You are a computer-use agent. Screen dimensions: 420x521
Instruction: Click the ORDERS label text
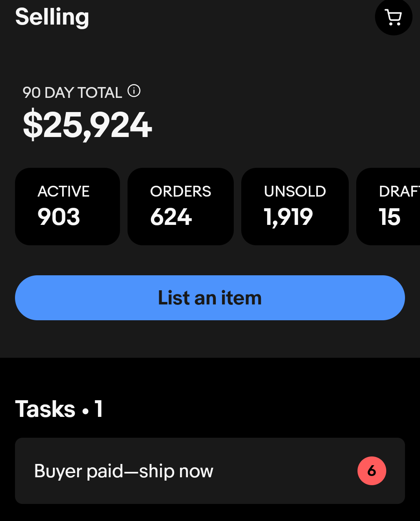[x=180, y=191]
